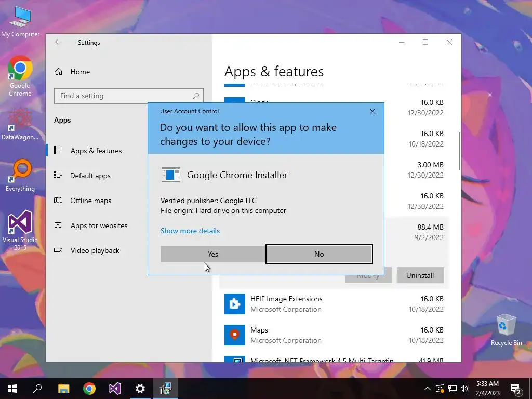Decline UAC prompt with No button

click(319, 254)
